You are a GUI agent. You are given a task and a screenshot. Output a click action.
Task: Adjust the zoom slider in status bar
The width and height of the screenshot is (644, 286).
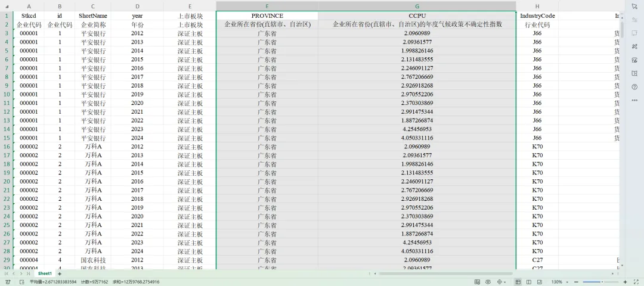point(602,282)
